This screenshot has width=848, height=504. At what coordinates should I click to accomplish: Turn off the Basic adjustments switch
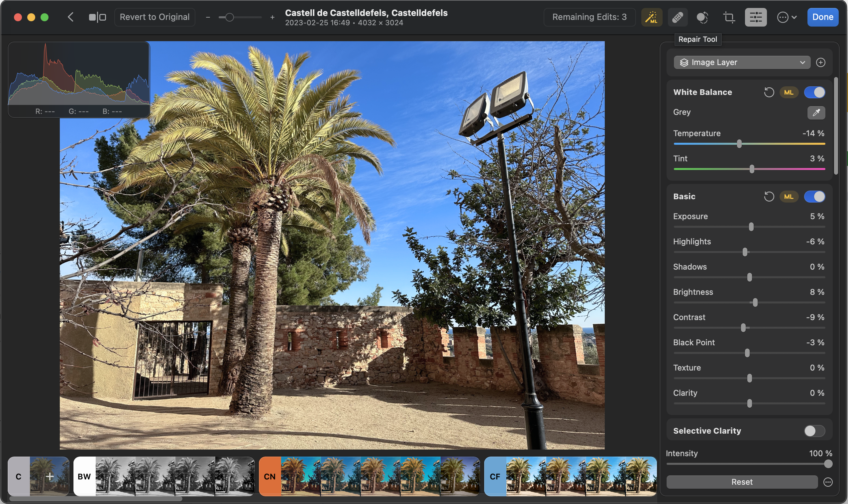(x=814, y=197)
